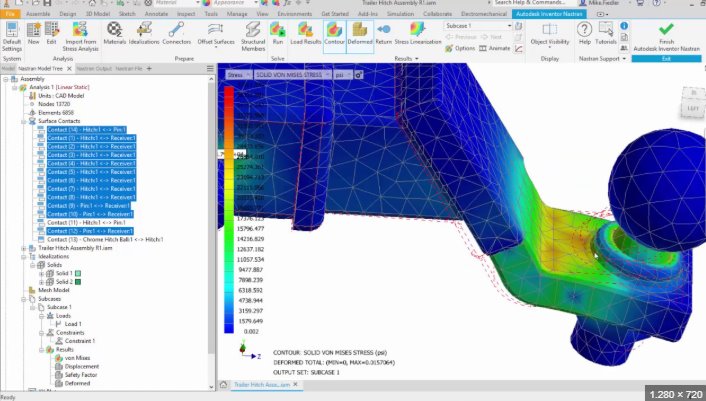706x401 pixels.
Task: Create a New analysis
Action: click(33, 34)
